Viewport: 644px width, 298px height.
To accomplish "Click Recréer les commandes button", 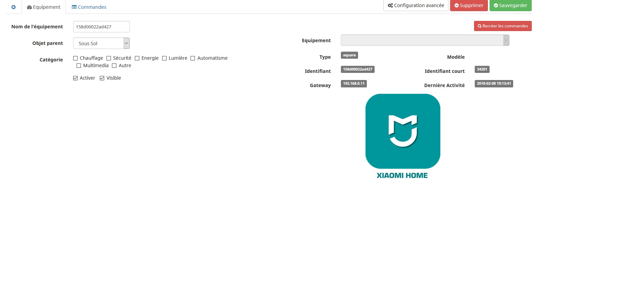I will click(x=503, y=26).
